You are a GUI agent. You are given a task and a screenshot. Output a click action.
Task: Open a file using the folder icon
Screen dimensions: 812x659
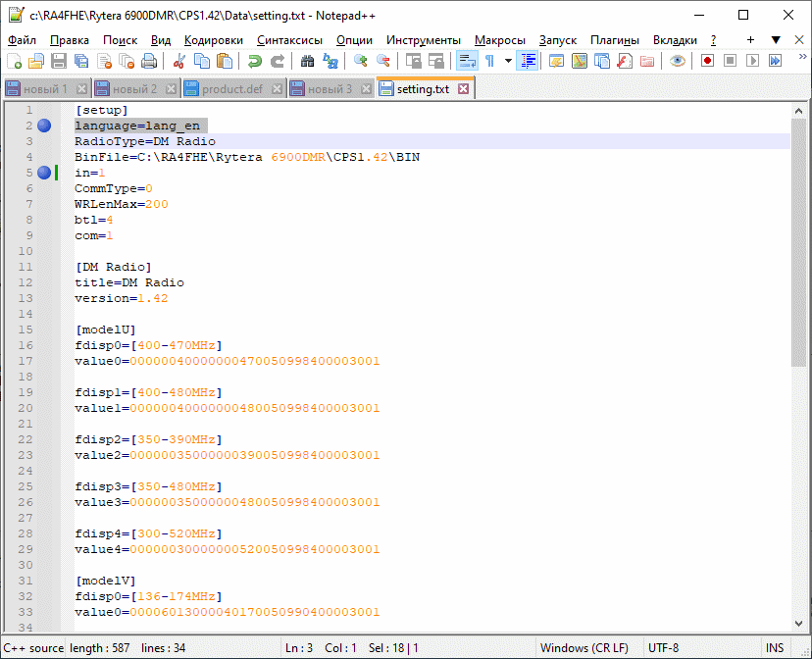35,61
